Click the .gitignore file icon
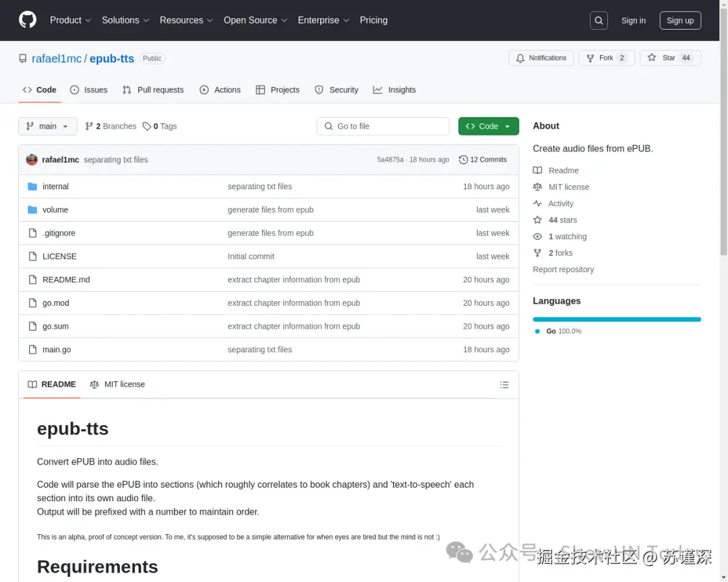 click(32, 233)
